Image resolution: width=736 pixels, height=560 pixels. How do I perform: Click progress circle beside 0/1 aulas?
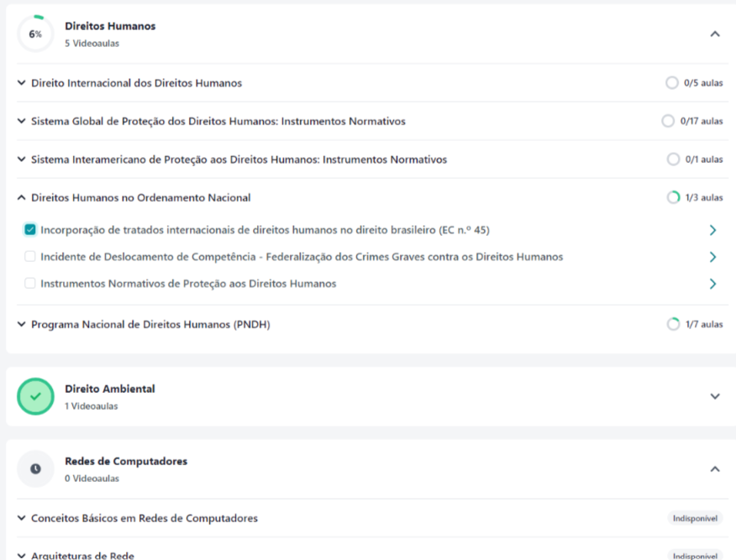[673, 160]
